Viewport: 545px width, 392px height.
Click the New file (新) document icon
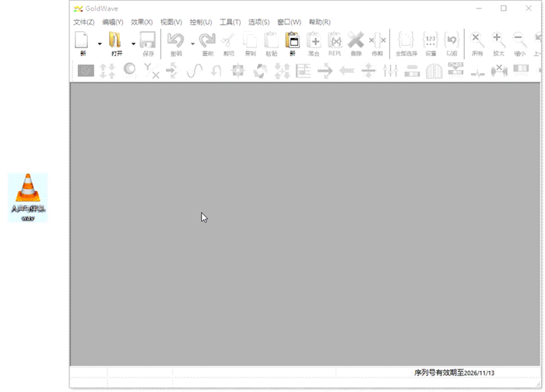82,40
